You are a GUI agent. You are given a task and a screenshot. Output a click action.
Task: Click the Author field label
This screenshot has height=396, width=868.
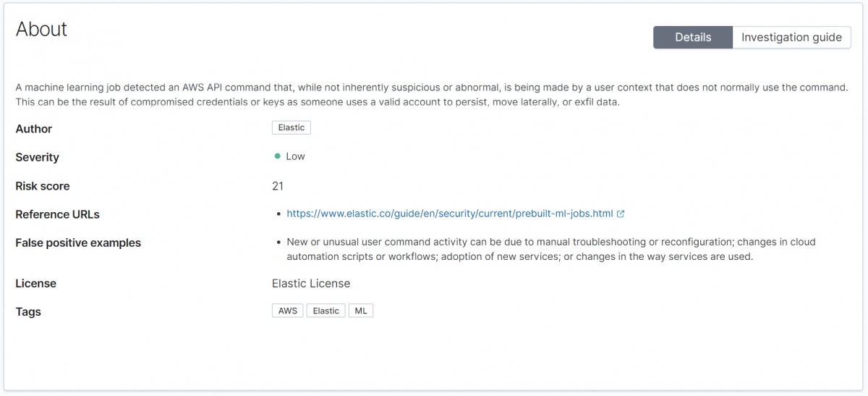point(34,129)
